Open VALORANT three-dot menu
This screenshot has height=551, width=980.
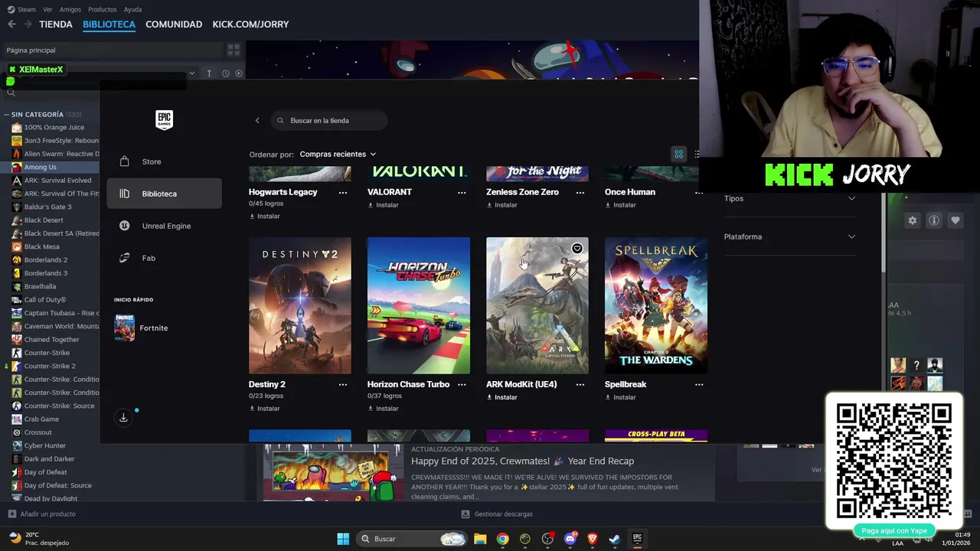[x=462, y=192]
